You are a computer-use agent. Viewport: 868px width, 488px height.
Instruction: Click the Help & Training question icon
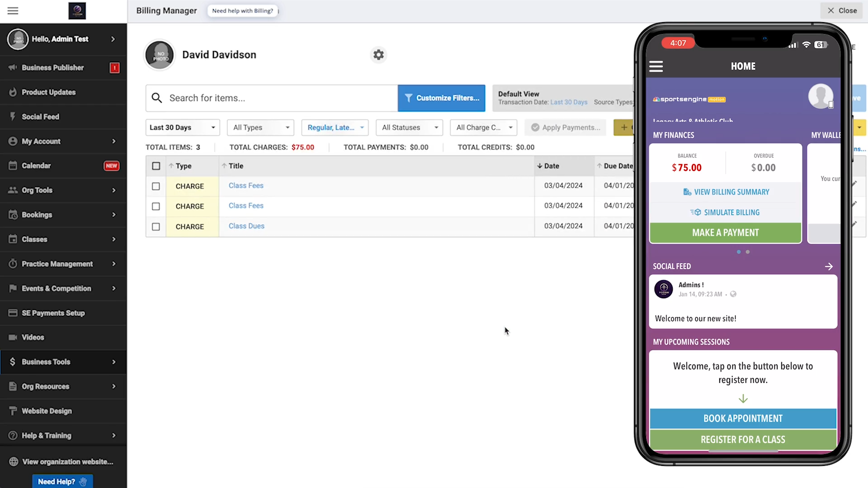[x=13, y=436]
